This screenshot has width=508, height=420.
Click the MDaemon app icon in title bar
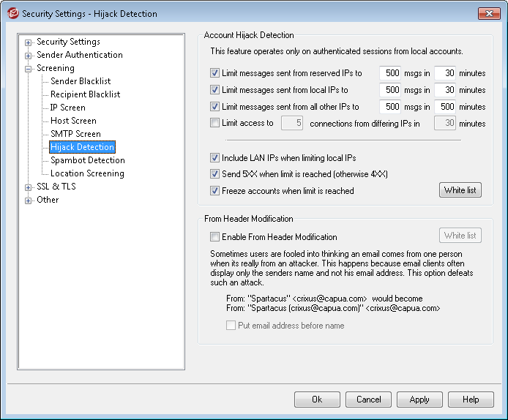12,13
